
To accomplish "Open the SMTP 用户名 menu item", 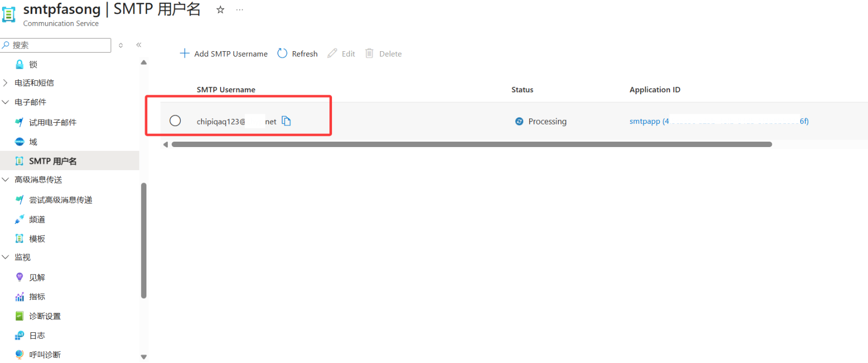I will coord(69,161).
